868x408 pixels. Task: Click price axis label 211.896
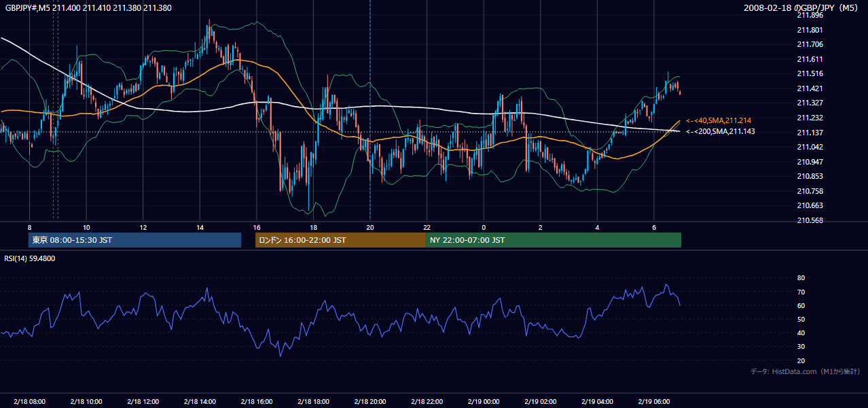coord(810,15)
